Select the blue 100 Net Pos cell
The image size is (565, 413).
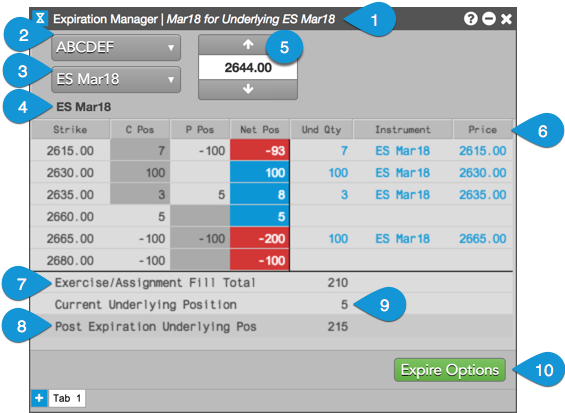tap(259, 173)
